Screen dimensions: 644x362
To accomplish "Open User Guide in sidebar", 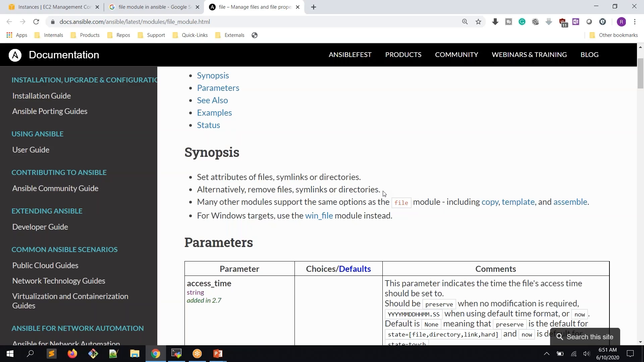I will (31, 150).
